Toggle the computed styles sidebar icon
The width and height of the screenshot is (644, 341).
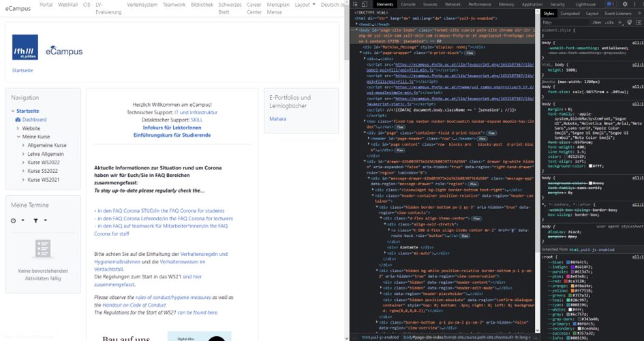click(638, 22)
